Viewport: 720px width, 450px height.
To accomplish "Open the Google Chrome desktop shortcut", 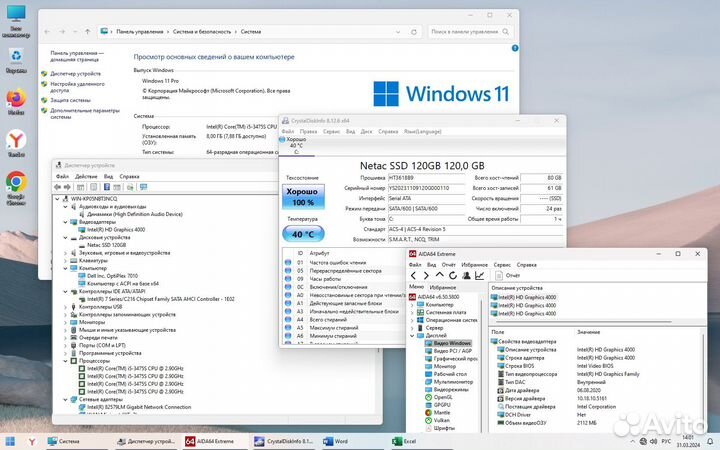I will 16,187.
